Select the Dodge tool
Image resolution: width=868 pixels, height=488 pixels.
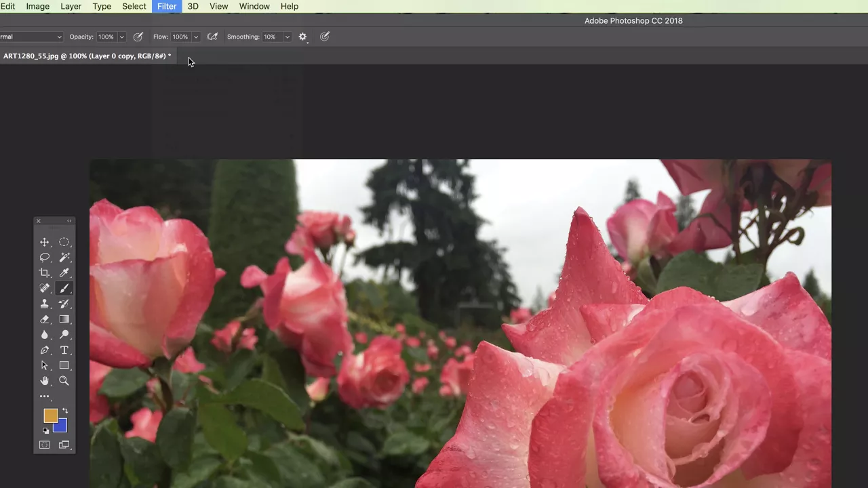(x=64, y=335)
